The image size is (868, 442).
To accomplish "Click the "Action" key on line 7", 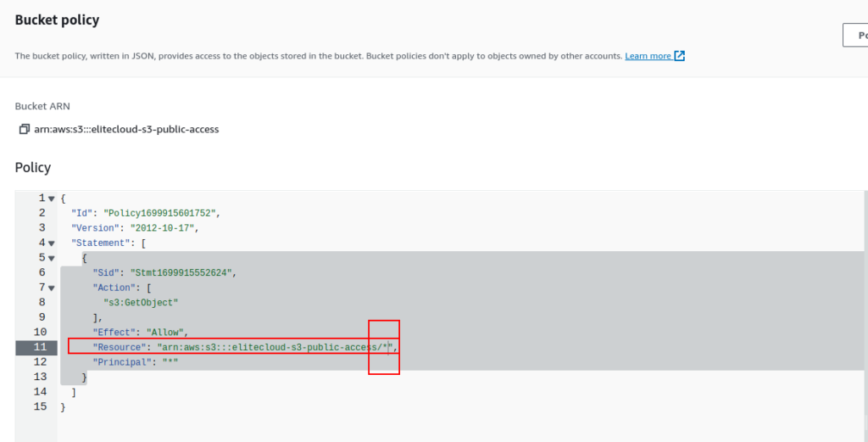I will (x=114, y=288).
